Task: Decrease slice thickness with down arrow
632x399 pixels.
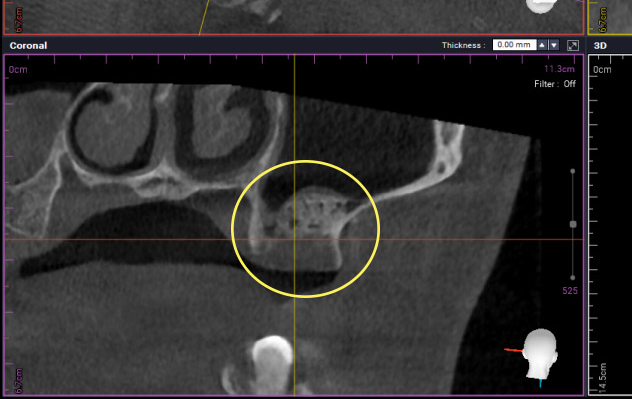Action: (555, 45)
